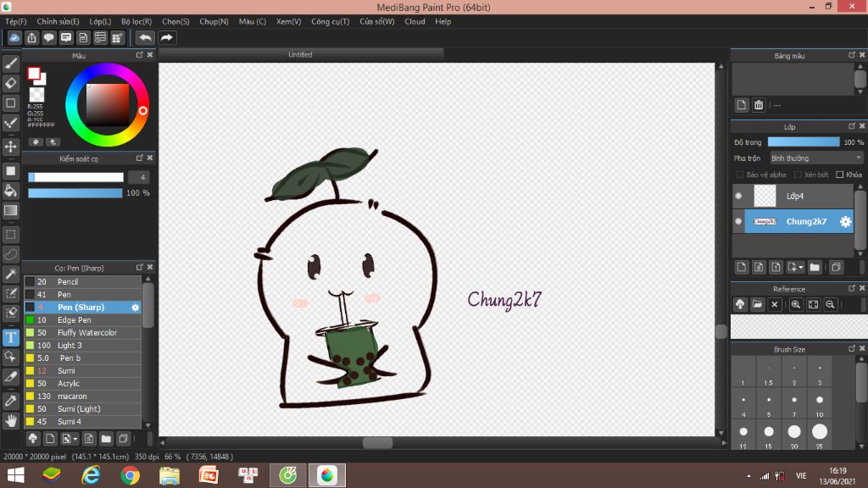Open the Tệp(F) menu
This screenshot has width=868, height=488.
[x=16, y=21]
